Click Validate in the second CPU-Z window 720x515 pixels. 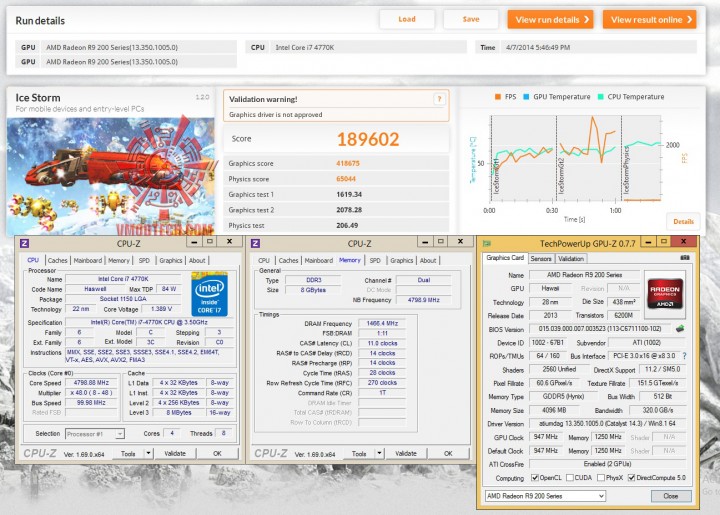[406, 453]
